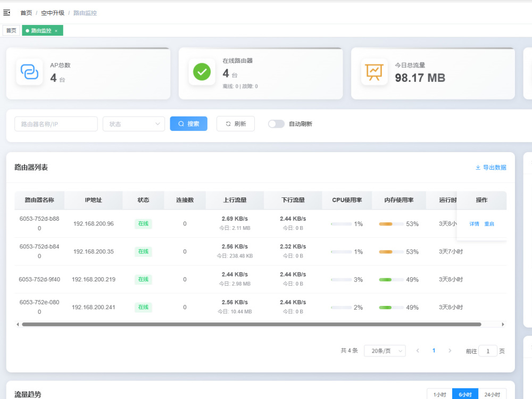Image resolution: width=532 pixels, height=399 pixels.
Task: Open 详情 for router 6053-752d-b880
Action: pos(474,224)
